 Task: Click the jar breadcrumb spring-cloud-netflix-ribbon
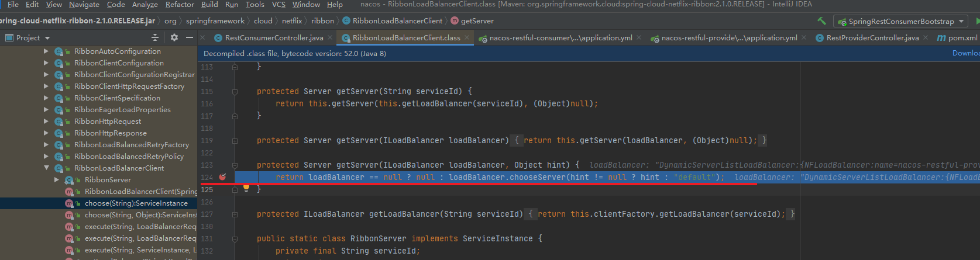coord(78,20)
